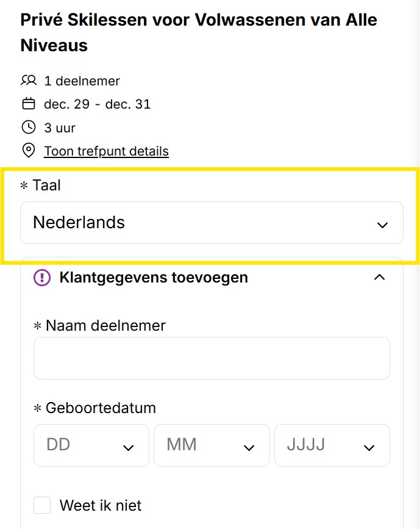
Task: Click the clock icon next to '3 uur'
Action: tap(29, 128)
